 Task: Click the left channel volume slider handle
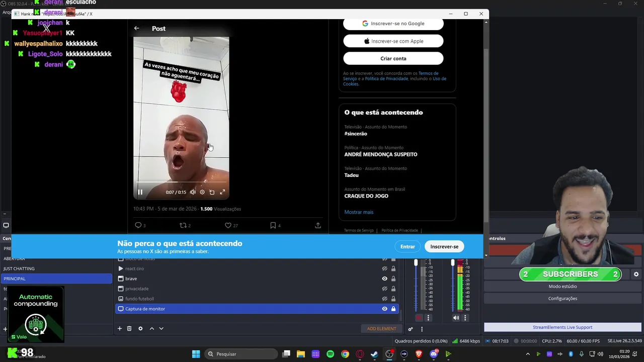(416, 262)
